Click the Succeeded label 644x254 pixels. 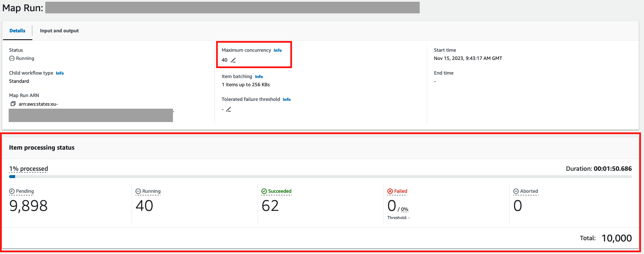click(280, 191)
